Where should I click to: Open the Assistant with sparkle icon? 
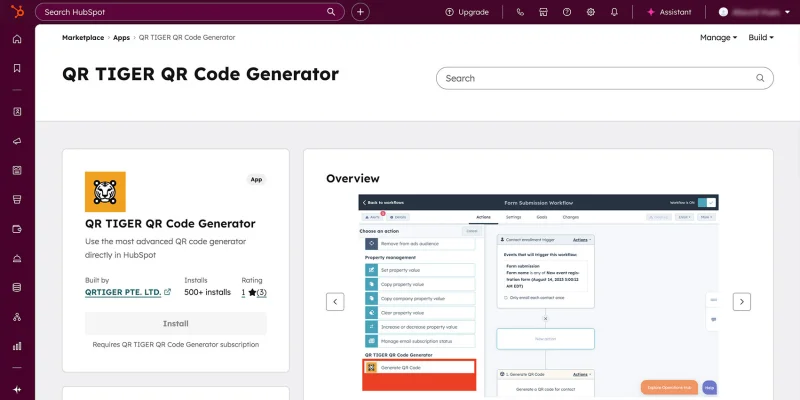(669, 12)
